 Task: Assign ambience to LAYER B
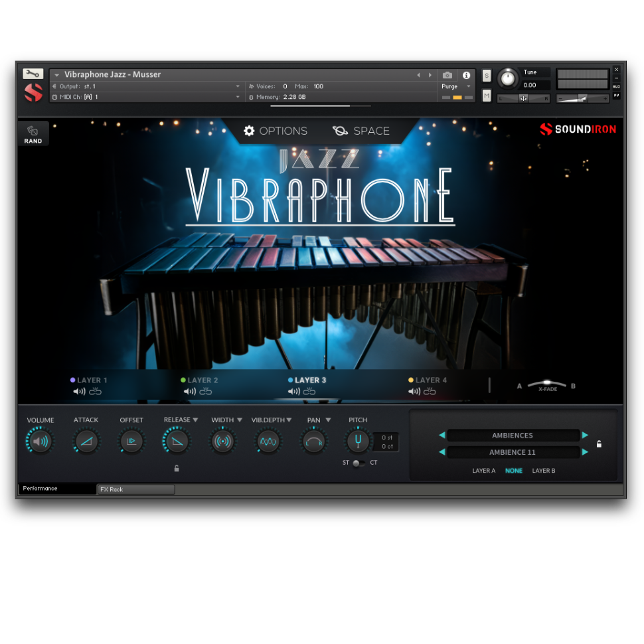[544, 471]
